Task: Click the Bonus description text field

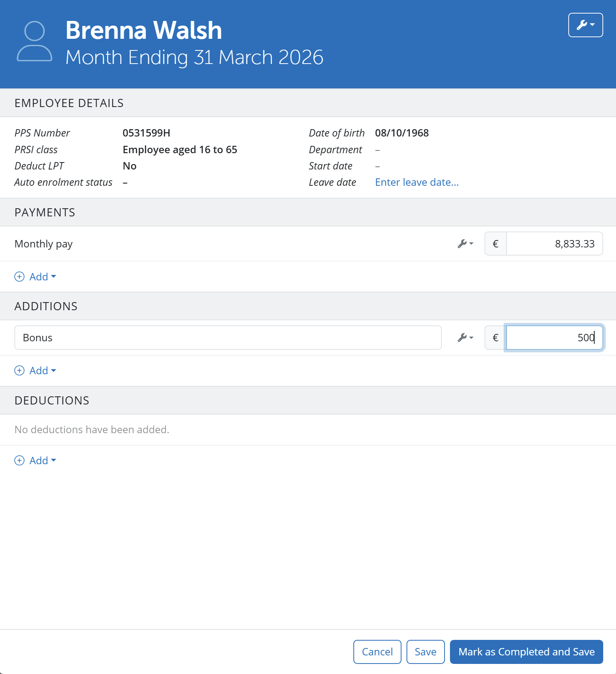Action: [x=228, y=338]
